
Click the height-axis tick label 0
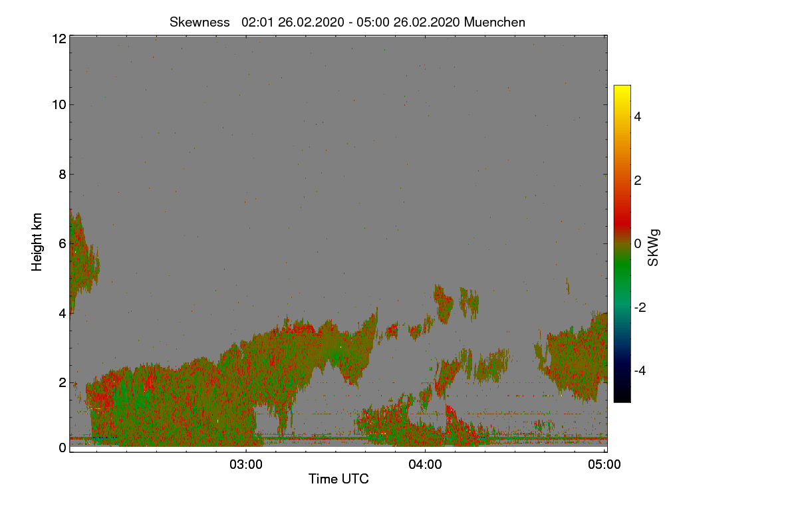coord(63,448)
